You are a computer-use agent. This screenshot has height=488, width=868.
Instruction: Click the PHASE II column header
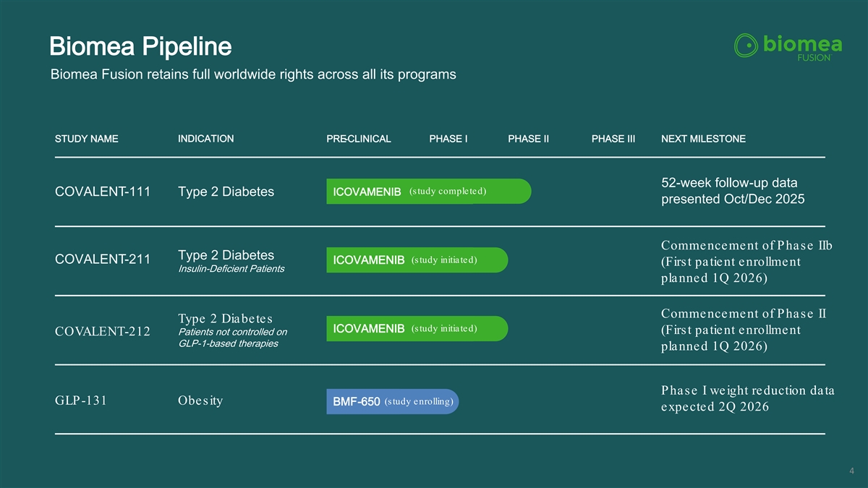[x=528, y=139]
